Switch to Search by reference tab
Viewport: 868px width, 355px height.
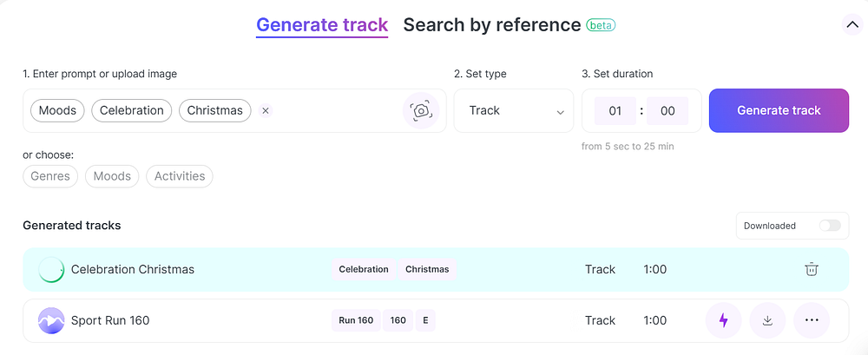click(x=492, y=25)
